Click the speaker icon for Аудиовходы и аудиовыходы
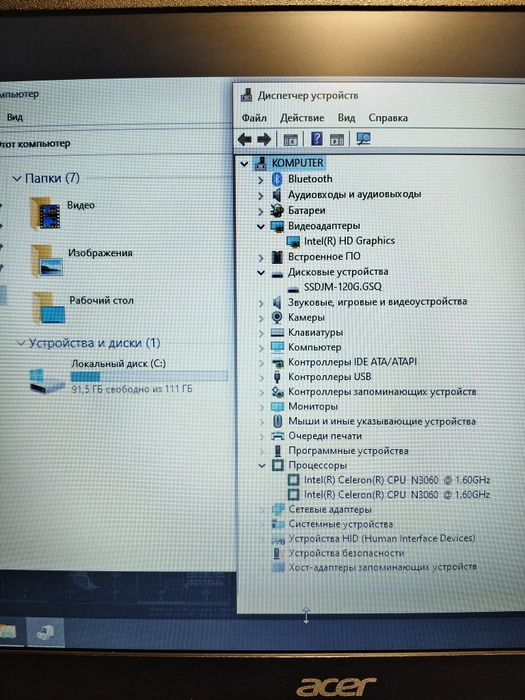This screenshot has height=700, width=525. [x=277, y=195]
